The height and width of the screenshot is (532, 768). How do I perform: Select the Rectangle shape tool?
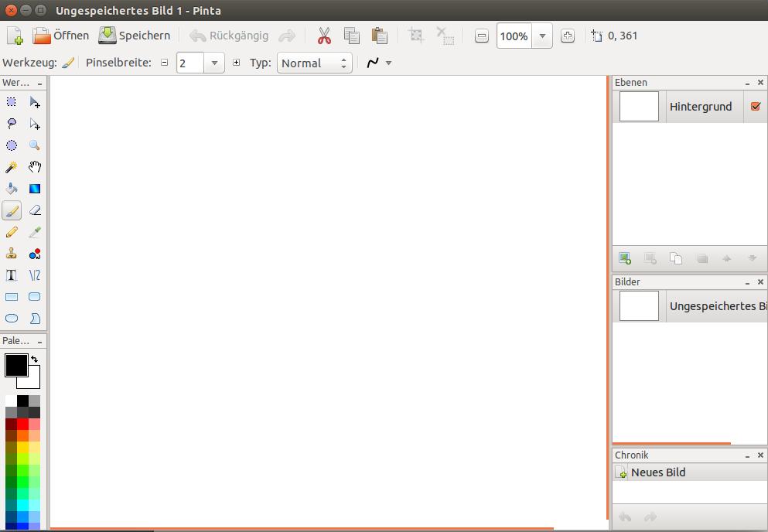click(x=12, y=297)
